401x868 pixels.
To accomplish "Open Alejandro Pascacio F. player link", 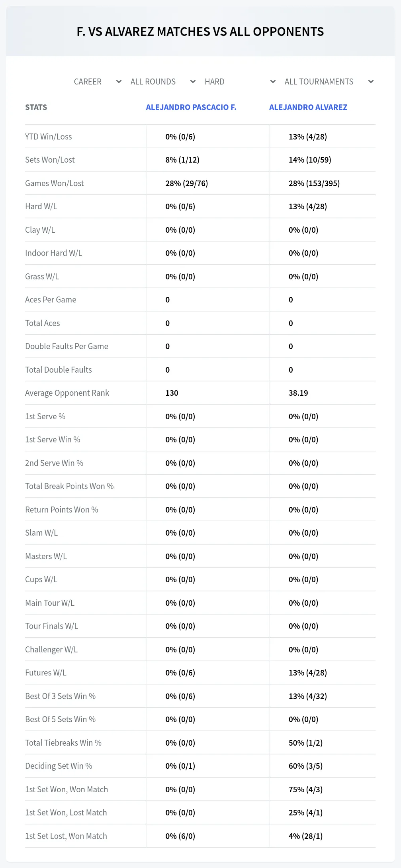I will point(191,107).
